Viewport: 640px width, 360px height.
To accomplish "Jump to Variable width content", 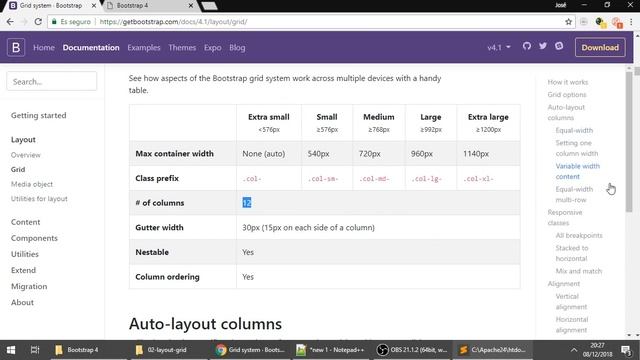I will (578, 171).
